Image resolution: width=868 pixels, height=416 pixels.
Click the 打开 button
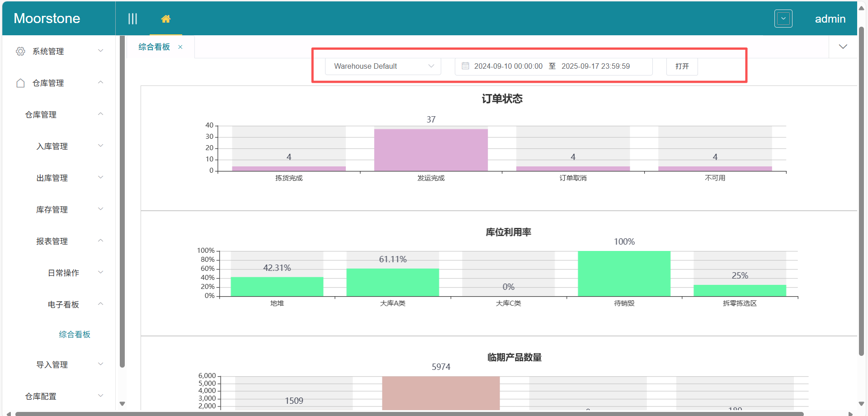pos(682,66)
